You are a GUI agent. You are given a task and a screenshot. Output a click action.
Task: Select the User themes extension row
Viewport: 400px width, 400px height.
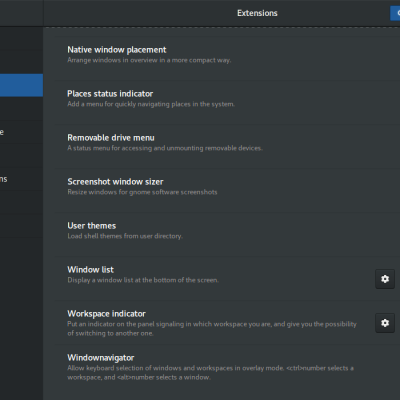point(222,231)
